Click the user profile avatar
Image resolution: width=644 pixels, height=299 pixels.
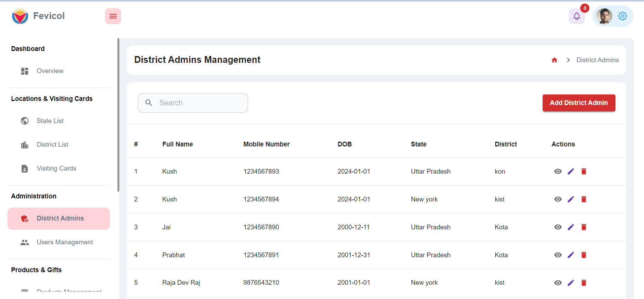click(x=604, y=16)
